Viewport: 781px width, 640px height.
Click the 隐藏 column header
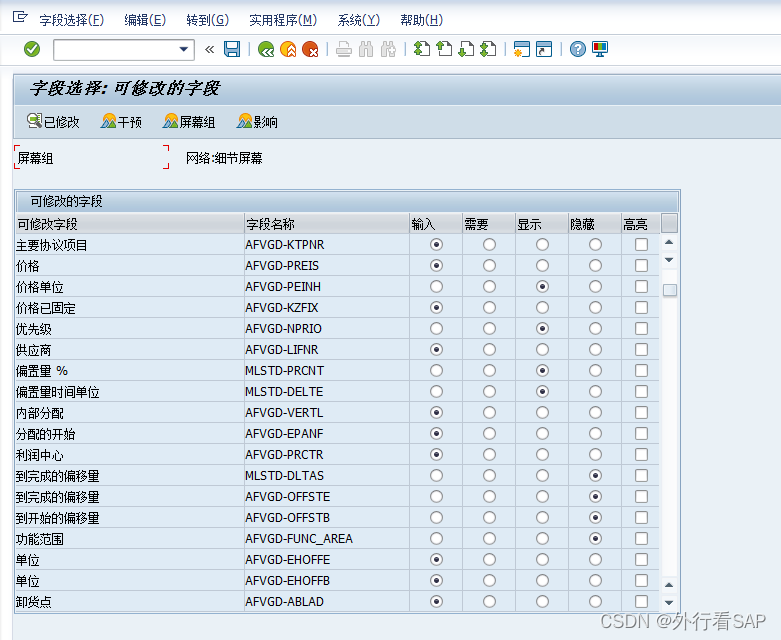click(x=595, y=224)
